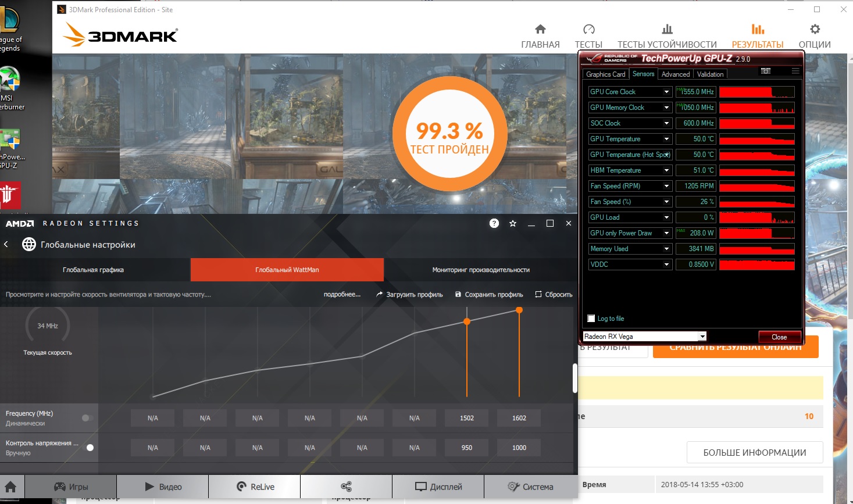
Task: Open the ReLive tab in Radeon Settings
Action: [x=255, y=487]
